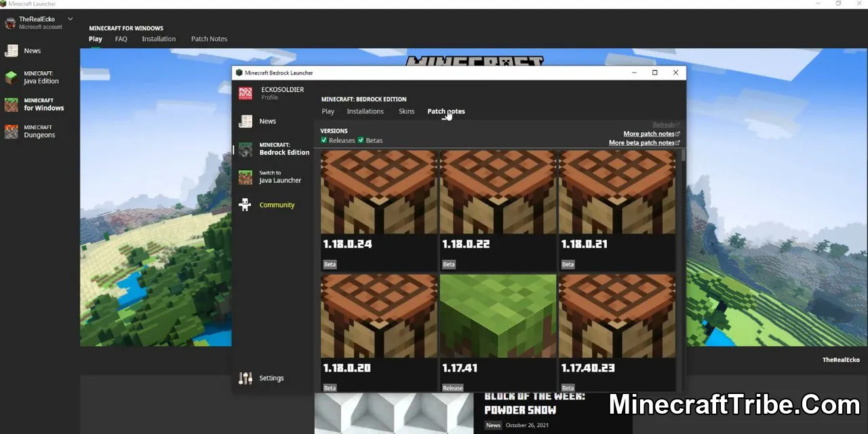The image size is (868, 434).
Task: Click the TheRealEcko account avatar icon
Action: (10, 23)
